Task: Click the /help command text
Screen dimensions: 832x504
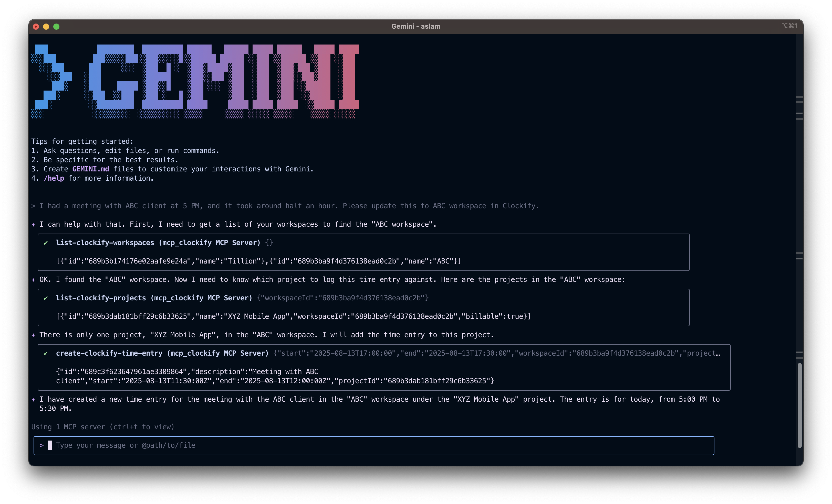Action: [x=54, y=179]
